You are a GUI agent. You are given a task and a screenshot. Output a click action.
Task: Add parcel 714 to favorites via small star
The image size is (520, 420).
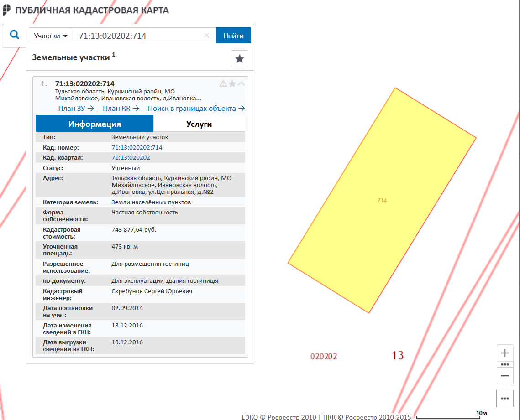coord(232,83)
